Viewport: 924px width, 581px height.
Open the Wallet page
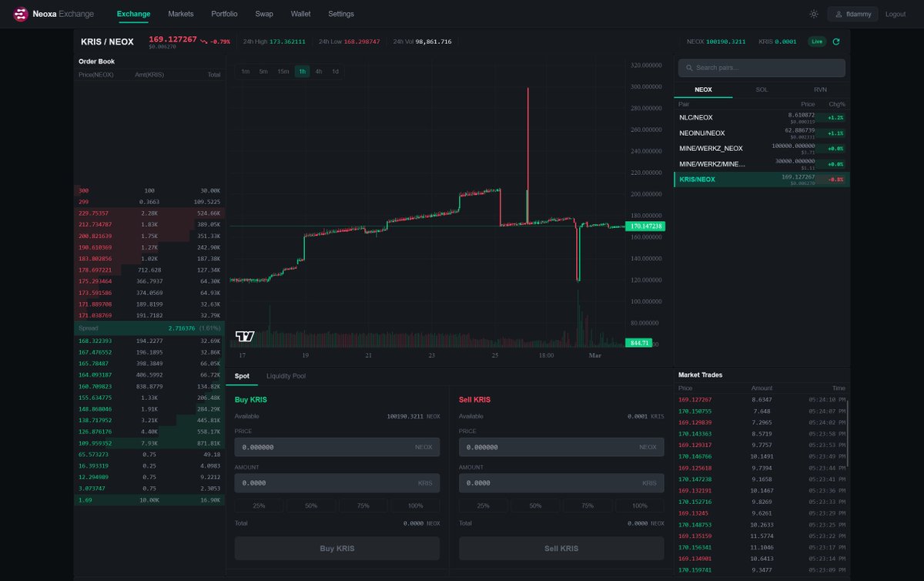301,14
